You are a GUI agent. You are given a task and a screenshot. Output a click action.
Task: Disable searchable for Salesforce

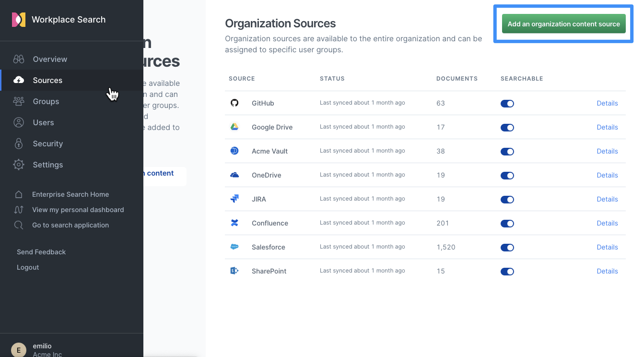(x=507, y=247)
